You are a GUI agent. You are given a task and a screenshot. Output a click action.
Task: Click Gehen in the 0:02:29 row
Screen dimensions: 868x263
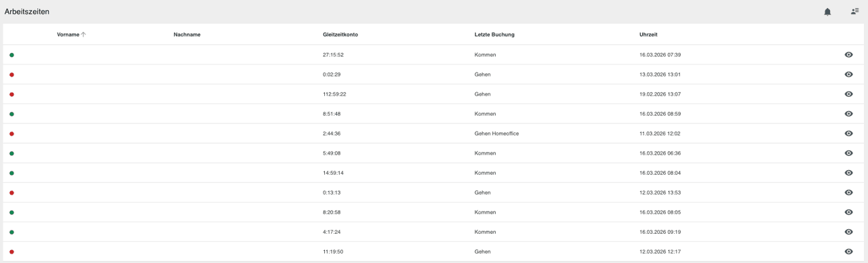483,75
